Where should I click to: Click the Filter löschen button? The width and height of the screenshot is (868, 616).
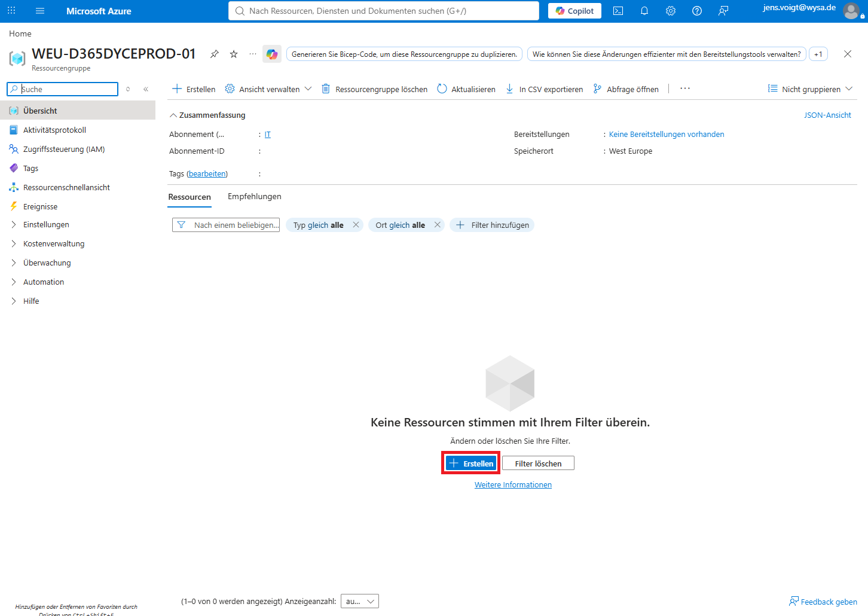(538, 463)
